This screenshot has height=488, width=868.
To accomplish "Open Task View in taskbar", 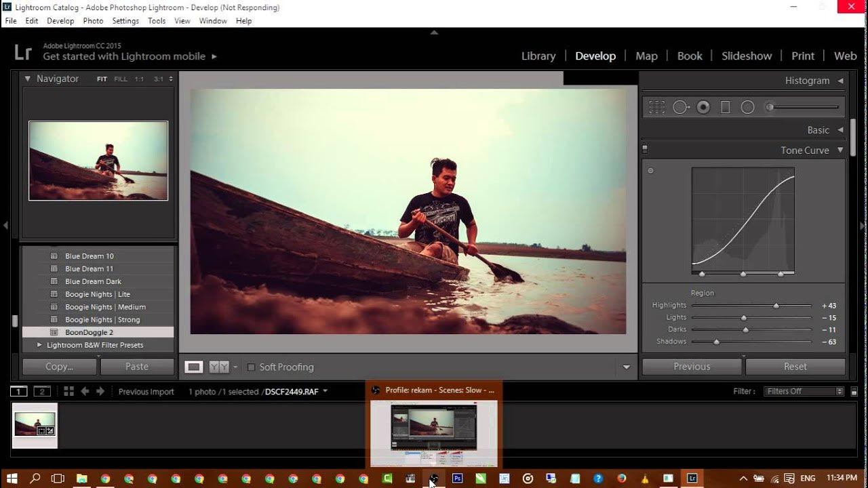I will coord(58,479).
